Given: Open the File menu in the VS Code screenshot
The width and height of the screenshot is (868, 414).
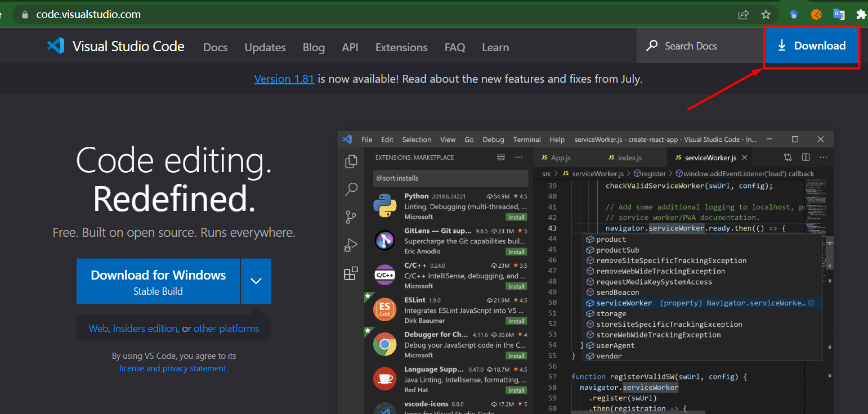Looking at the screenshot, I should coord(367,139).
